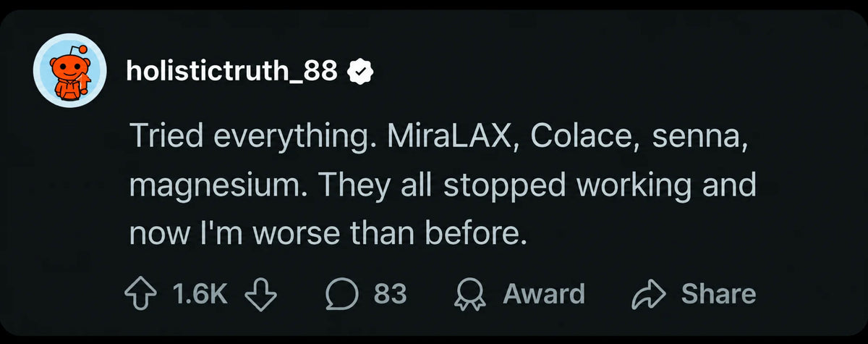
Task: Click the 1.6K vote count
Action: tap(200, 294)
